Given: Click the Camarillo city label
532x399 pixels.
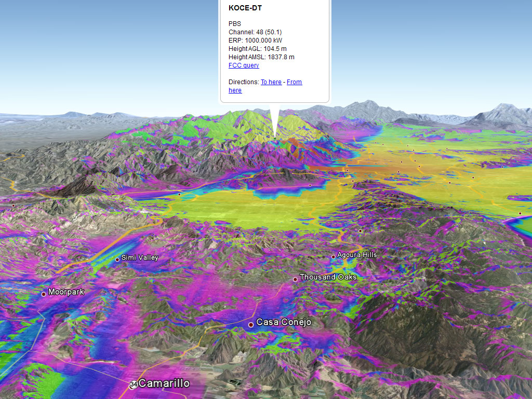Looking at the screenshot, I should pyautogui.click(x=164, y=384).
